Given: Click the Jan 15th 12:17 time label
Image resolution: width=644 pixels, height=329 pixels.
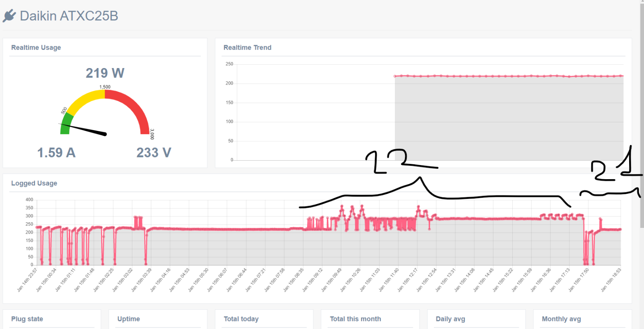Looking at the screenshot, I should click(408, 279).
